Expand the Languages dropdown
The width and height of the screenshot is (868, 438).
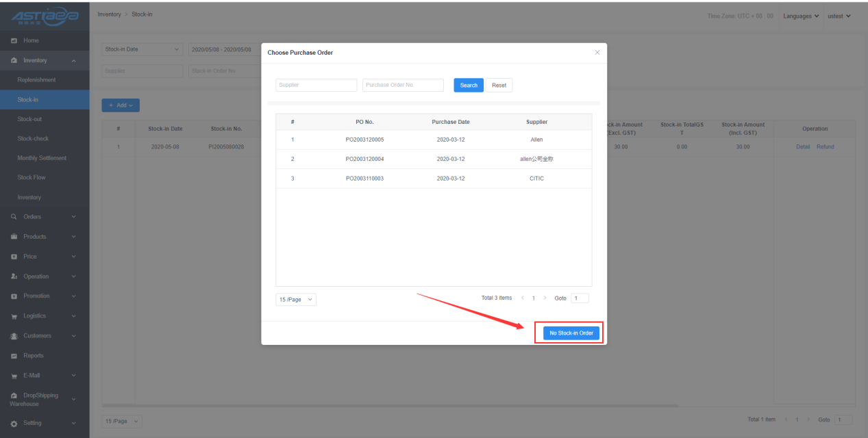point(801,16)
